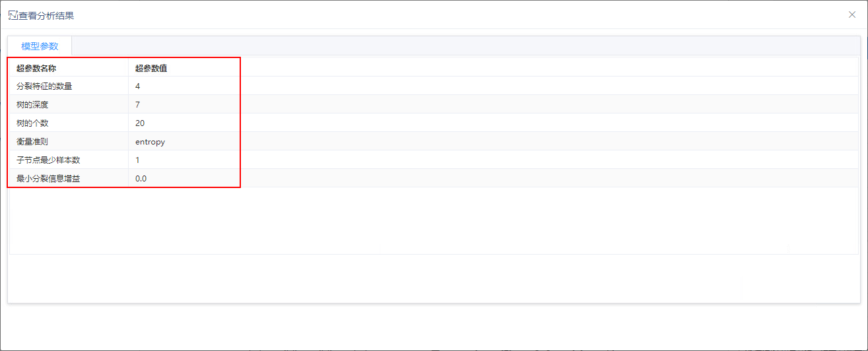
Task: Click the empty table area below rows
Action: click(434, 220)
